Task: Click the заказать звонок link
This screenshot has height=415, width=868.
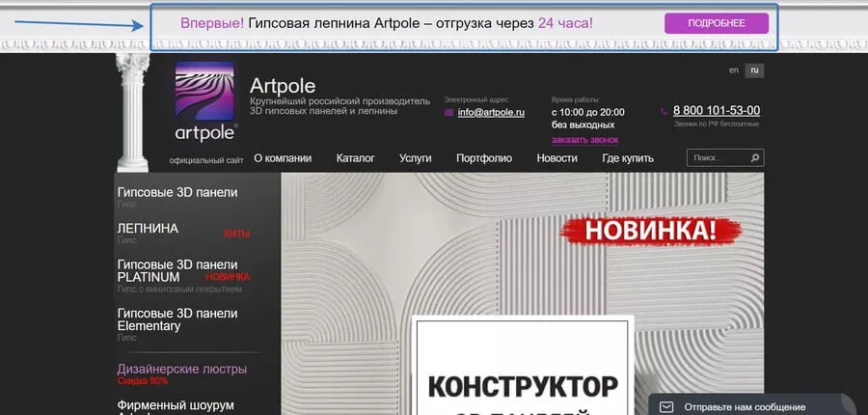Action: tap(584, 140)
